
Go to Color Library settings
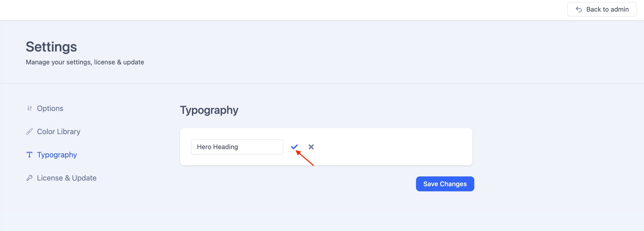[x=59, y=132]
